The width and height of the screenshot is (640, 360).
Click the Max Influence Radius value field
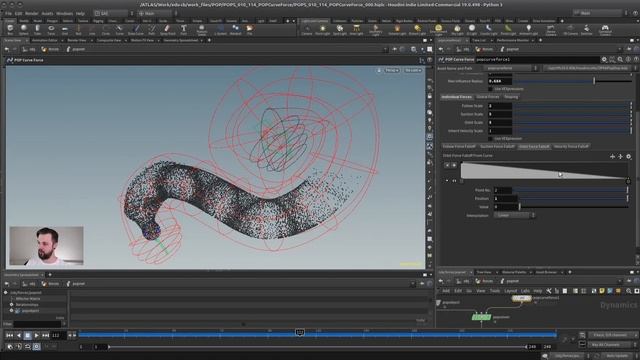point(500,81)
